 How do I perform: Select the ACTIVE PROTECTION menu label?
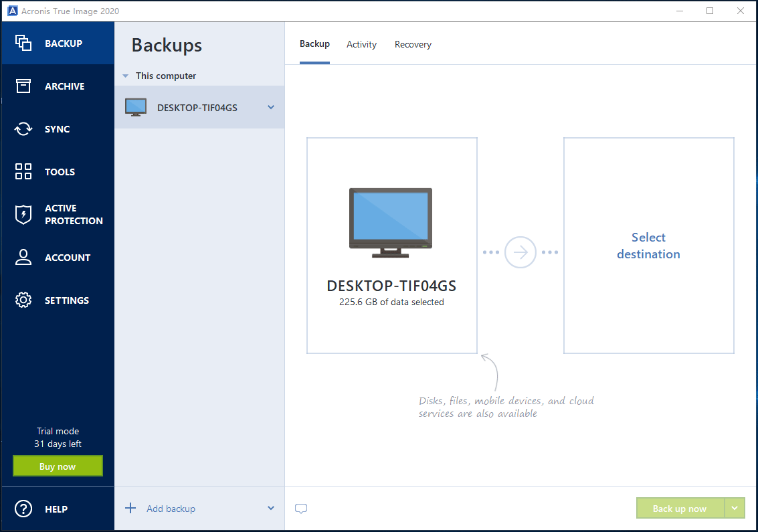[x=74, y=214]
